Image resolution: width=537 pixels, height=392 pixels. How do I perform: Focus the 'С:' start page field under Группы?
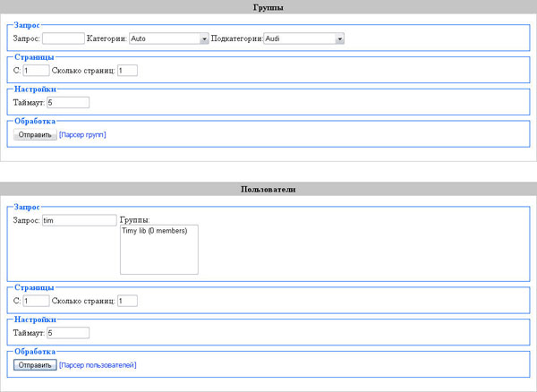click(x=37, y=71)
